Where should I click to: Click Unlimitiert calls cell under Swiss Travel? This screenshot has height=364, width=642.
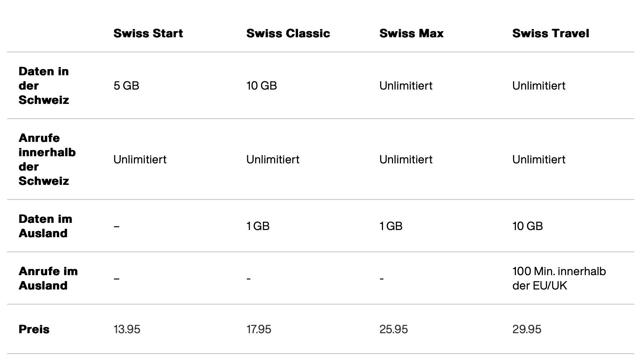point(539,159)
